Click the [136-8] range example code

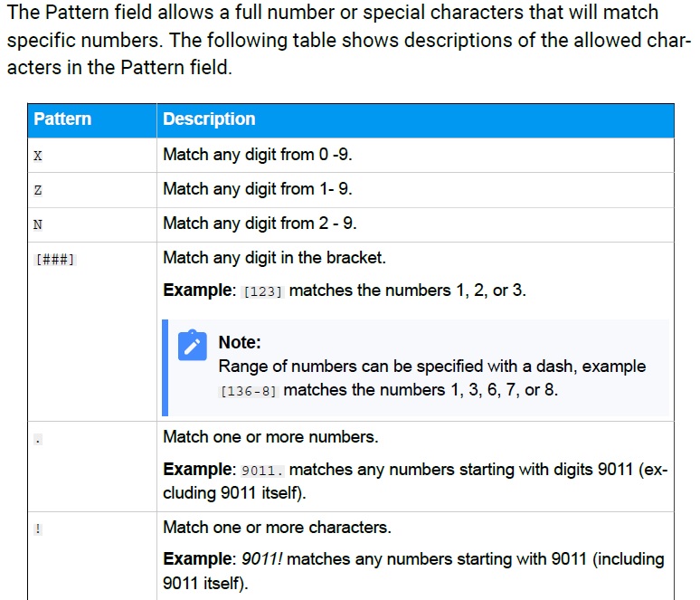pos(249,391)
